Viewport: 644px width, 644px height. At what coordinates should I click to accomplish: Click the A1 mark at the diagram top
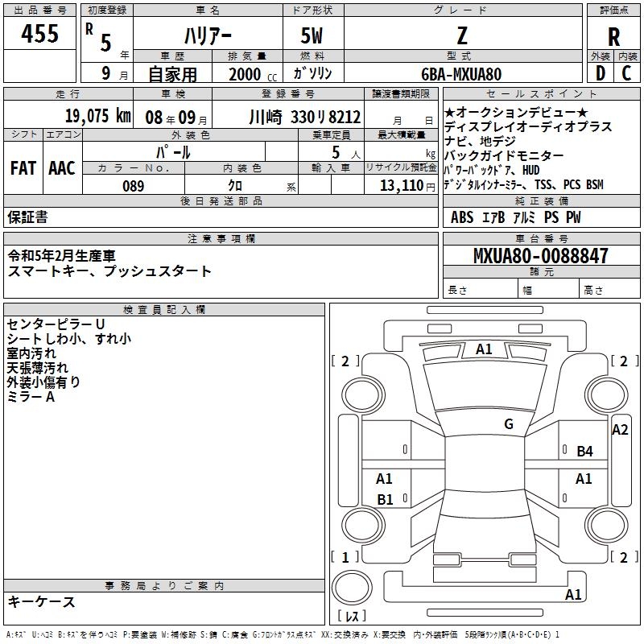pos(484,349)
